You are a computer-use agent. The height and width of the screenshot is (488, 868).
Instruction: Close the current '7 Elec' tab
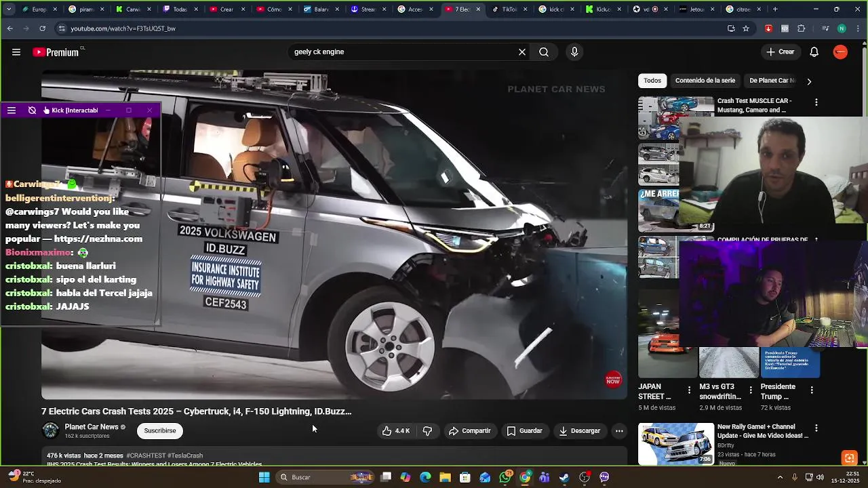(478, 9)
